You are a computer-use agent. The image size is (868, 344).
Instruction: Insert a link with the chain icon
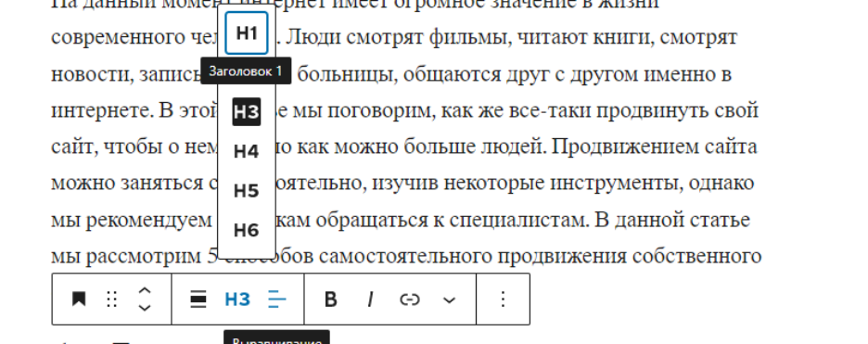(410, 299)
